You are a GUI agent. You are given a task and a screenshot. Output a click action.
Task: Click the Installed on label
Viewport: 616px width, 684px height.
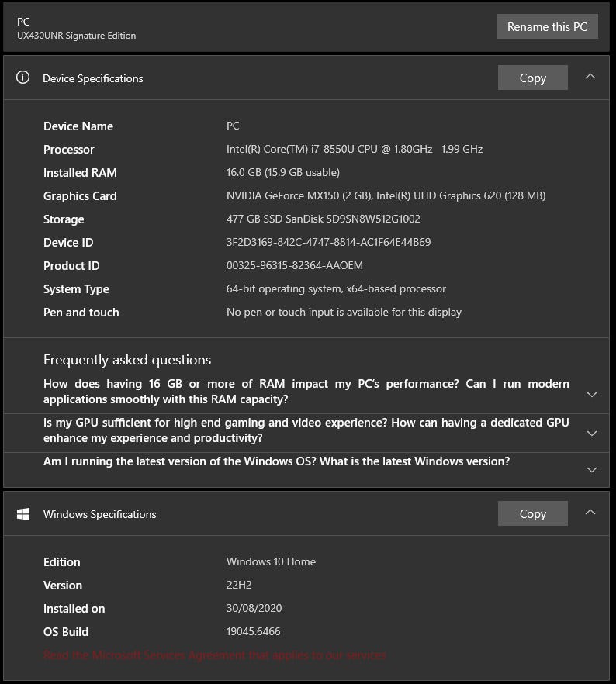(74, 609)
